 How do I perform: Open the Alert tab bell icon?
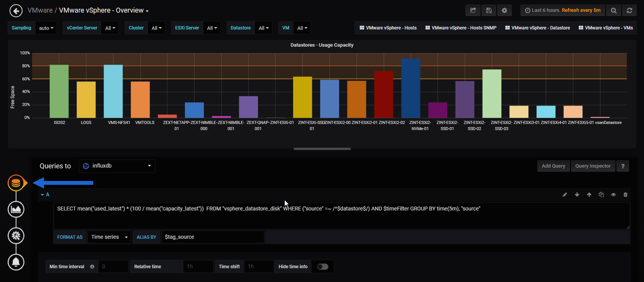point(16,262)
